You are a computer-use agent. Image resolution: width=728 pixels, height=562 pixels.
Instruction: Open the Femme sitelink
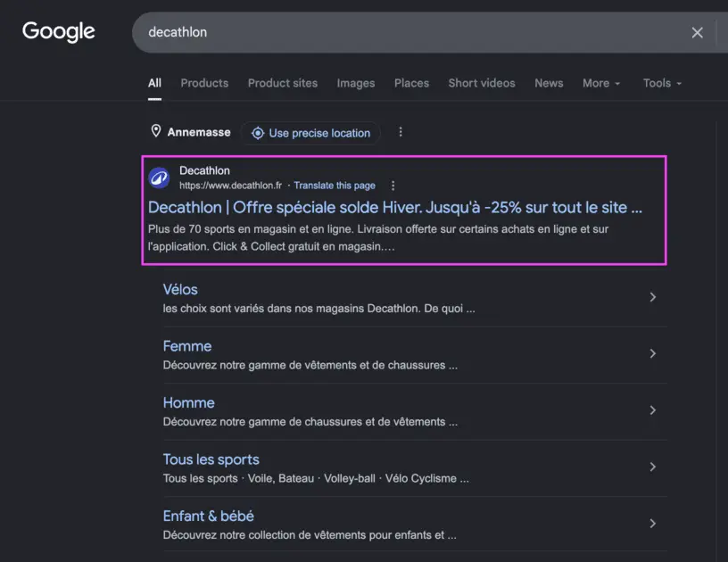point(187,346)
